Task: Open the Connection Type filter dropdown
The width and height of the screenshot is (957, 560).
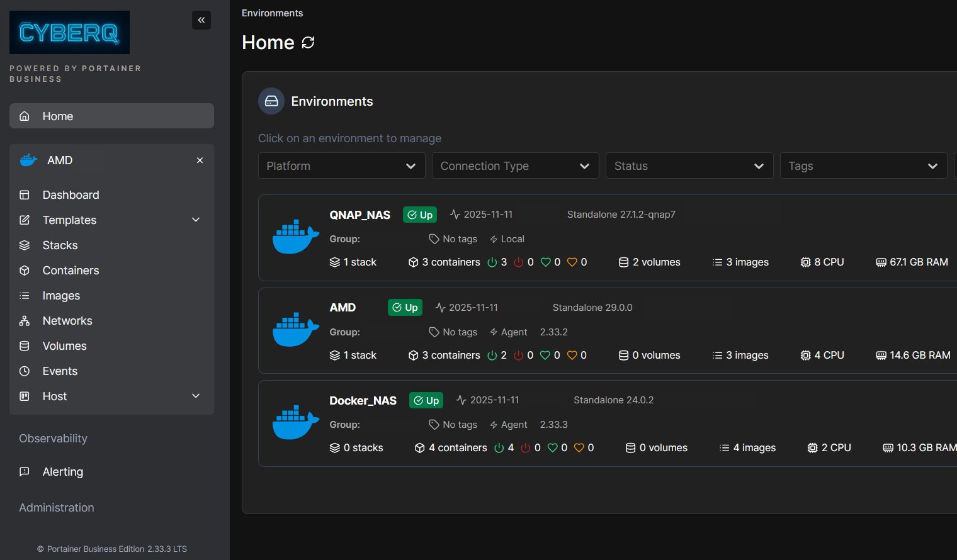Action: tap(515, 166)
